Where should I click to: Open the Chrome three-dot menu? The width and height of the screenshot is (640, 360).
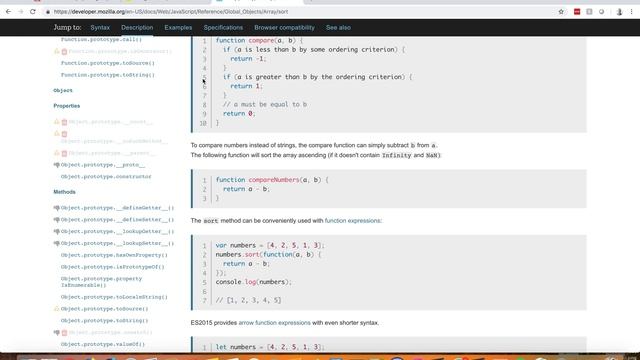point(631,12)
